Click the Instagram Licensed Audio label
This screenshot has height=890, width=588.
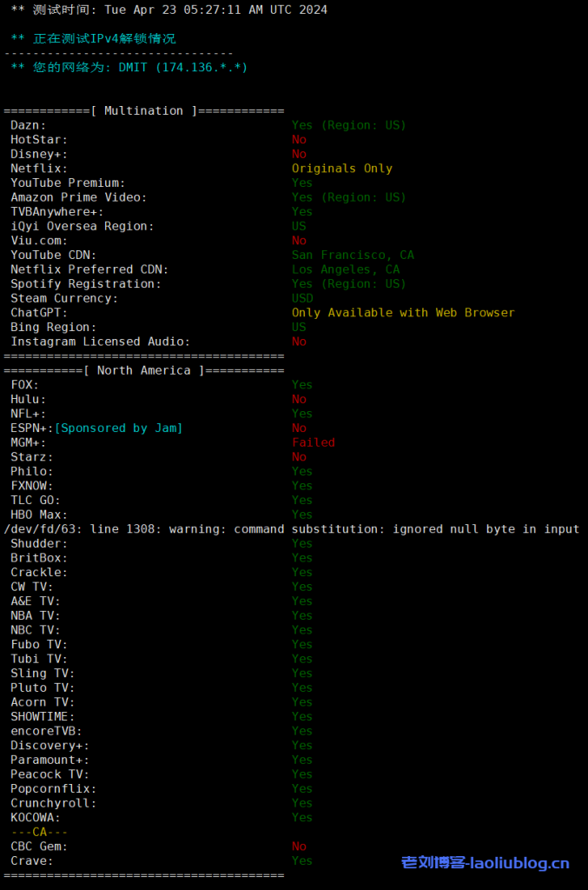point(100,342)
